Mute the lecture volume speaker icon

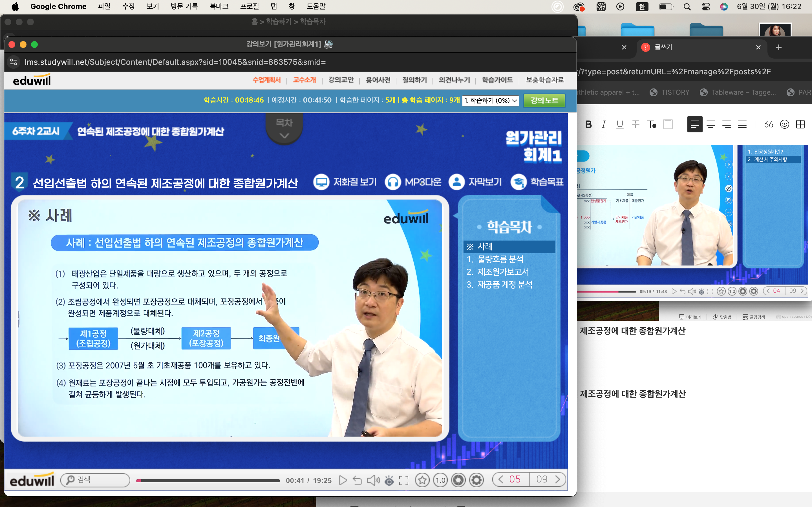click(373, 481)
